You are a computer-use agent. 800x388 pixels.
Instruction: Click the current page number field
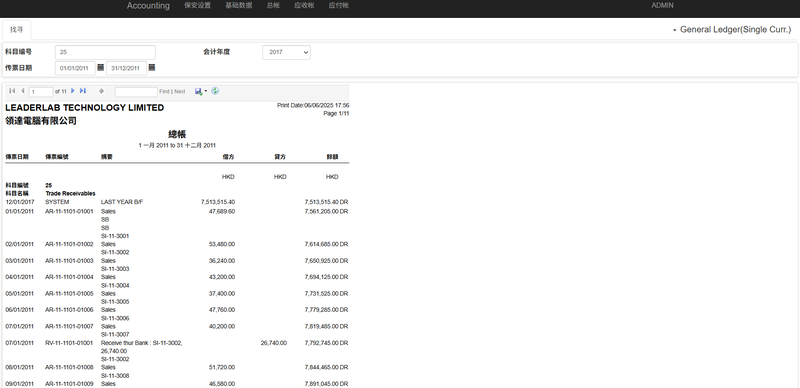tap(41, 92)
